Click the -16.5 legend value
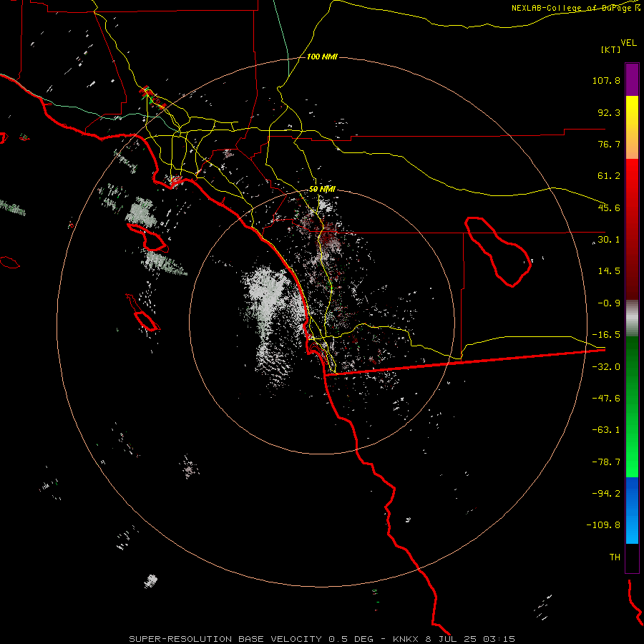 pyautogui.click(x=606, y=335)
